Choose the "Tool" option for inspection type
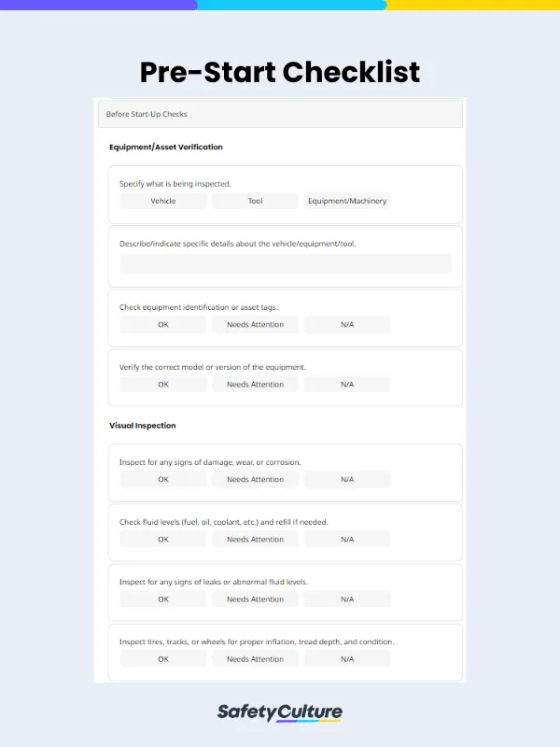This screenshot has width=560, height=747. 254,201
